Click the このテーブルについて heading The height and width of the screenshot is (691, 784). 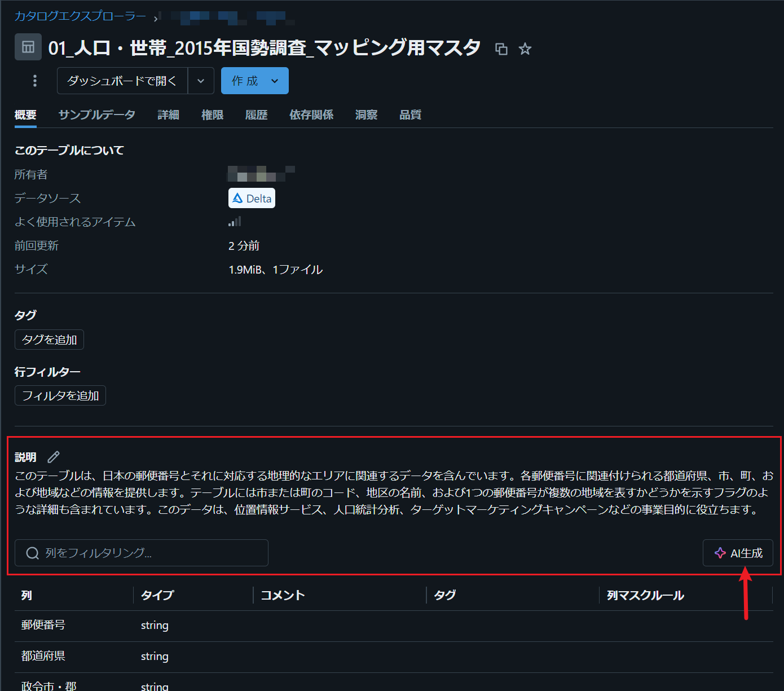click(x=69, y=150)
